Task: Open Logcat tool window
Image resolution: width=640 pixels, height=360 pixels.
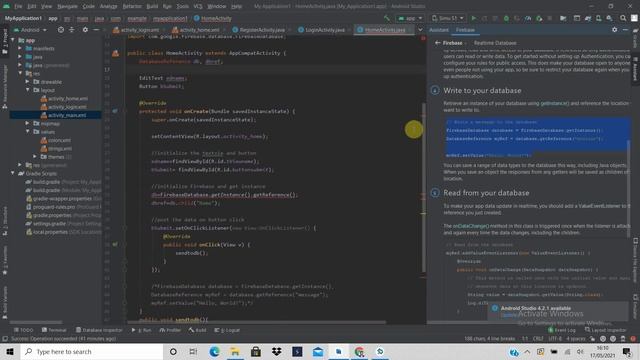Action: pos(227,330)
